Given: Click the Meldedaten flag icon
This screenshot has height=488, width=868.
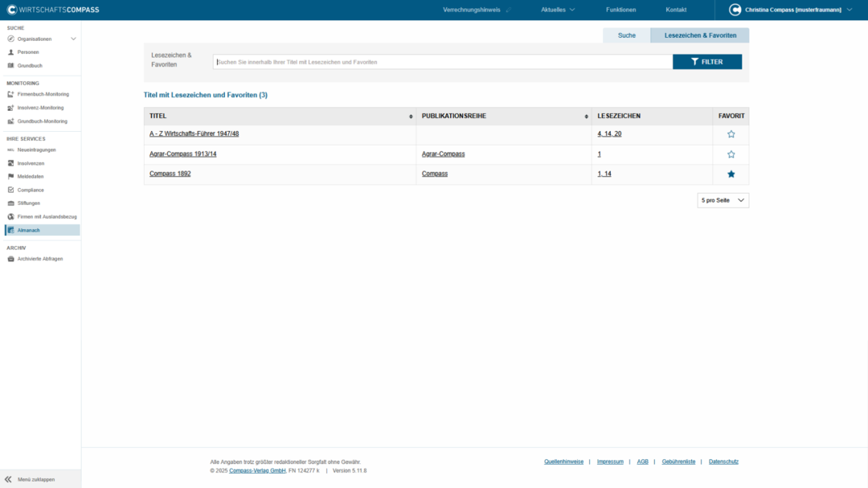Looking at the screenshot, I should click(x=10, y=177).
